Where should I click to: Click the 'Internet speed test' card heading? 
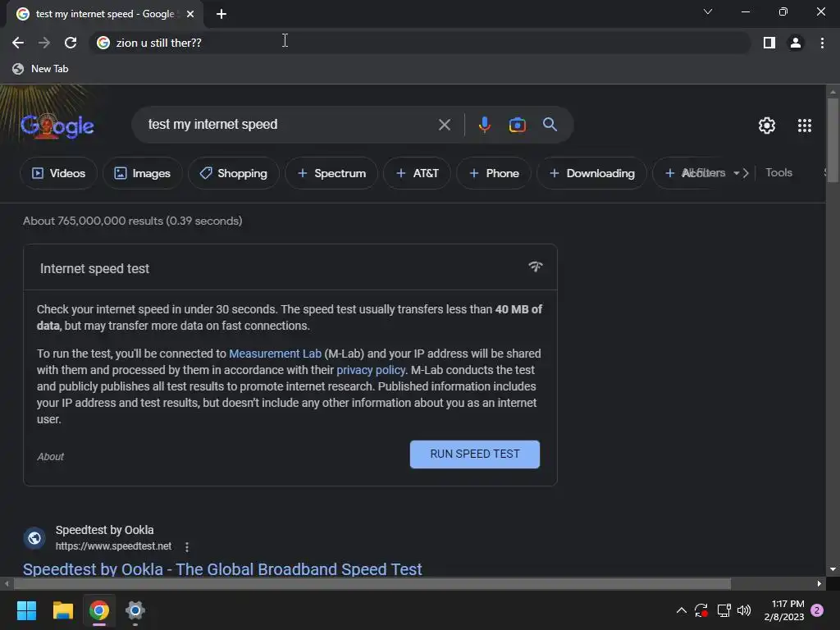coord(95,268)
